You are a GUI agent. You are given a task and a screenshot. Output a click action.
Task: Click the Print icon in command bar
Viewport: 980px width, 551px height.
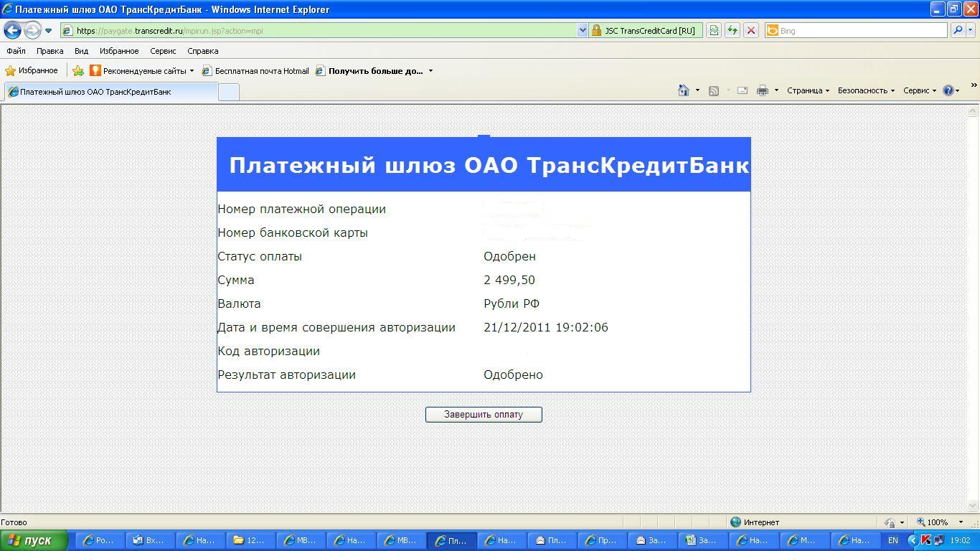762,90
